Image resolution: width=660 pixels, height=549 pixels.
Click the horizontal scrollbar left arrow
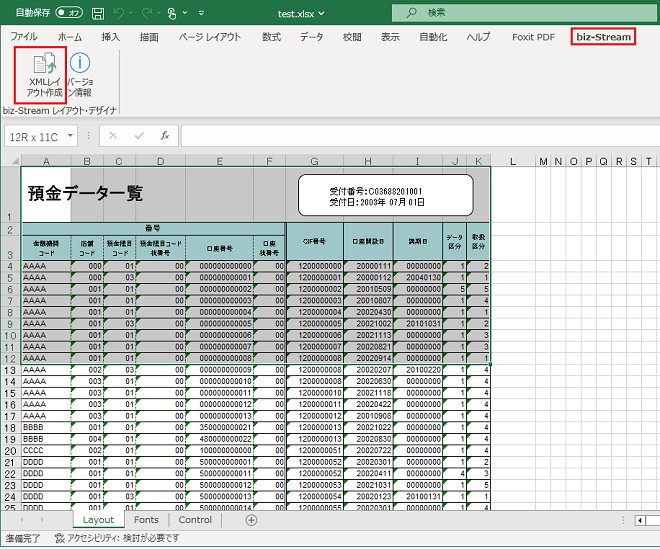point(640,520)
